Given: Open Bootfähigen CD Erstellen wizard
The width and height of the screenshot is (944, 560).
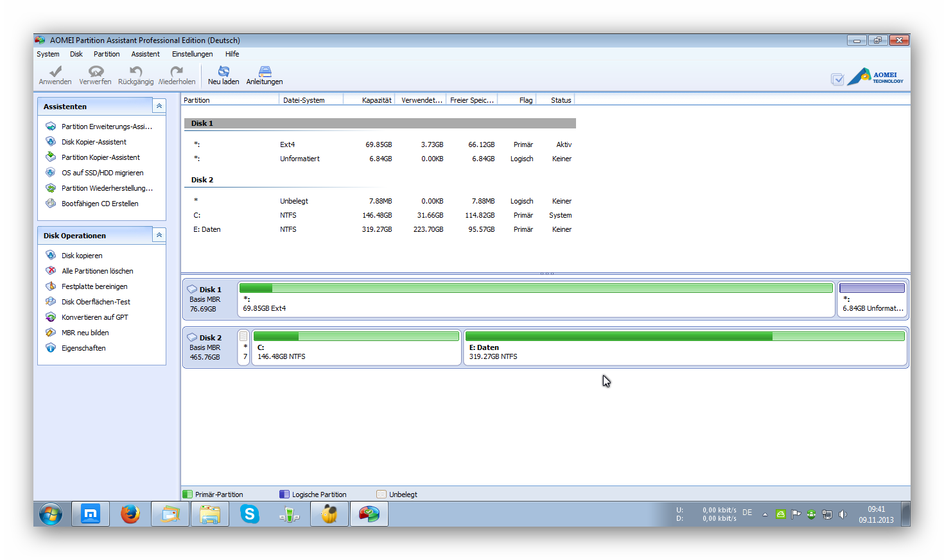Looking at the screenshot, I should (x=100, y=204).
